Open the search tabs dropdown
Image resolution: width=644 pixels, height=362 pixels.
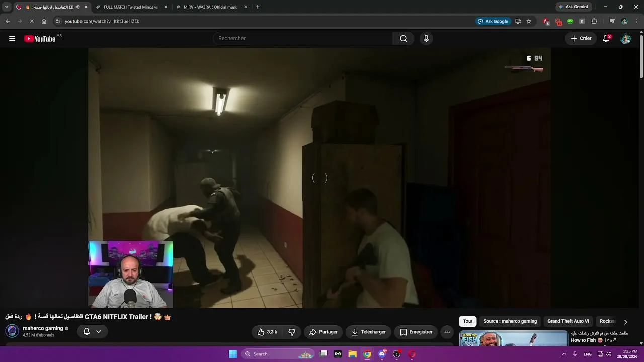tap(7, 7)
